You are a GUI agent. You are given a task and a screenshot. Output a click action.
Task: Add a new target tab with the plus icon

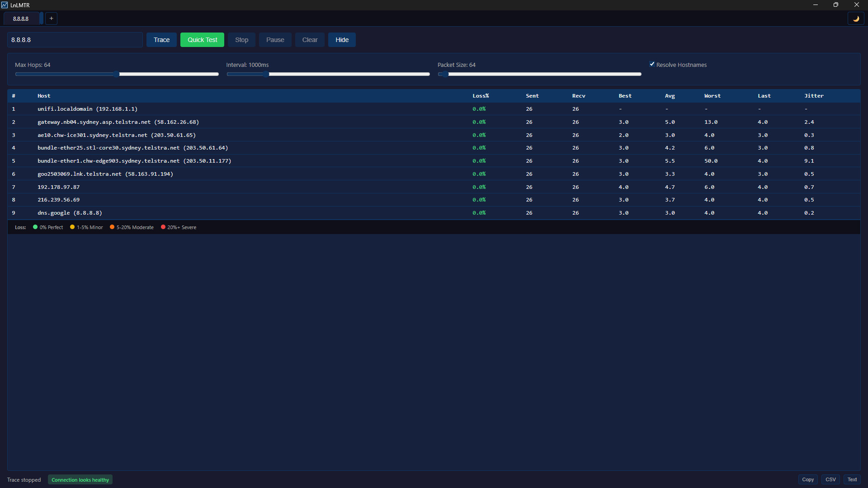(x=51, y=19)
